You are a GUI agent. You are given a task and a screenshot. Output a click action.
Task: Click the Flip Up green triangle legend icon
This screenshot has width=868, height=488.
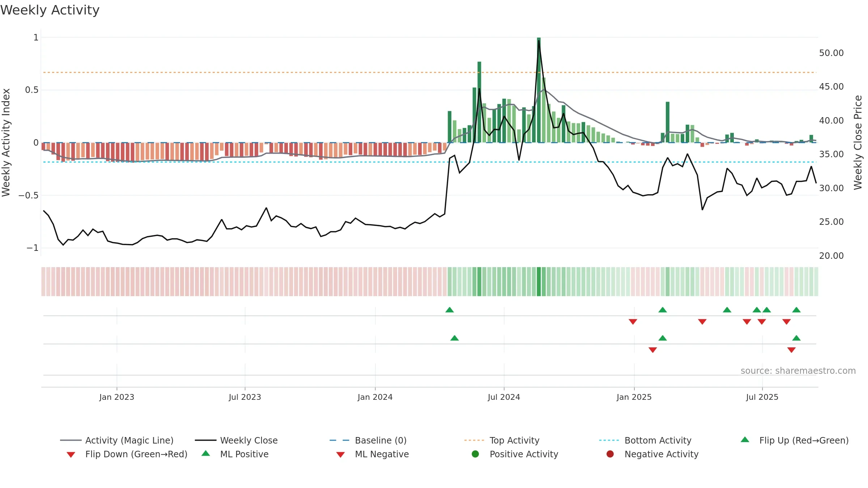point(745,440)
